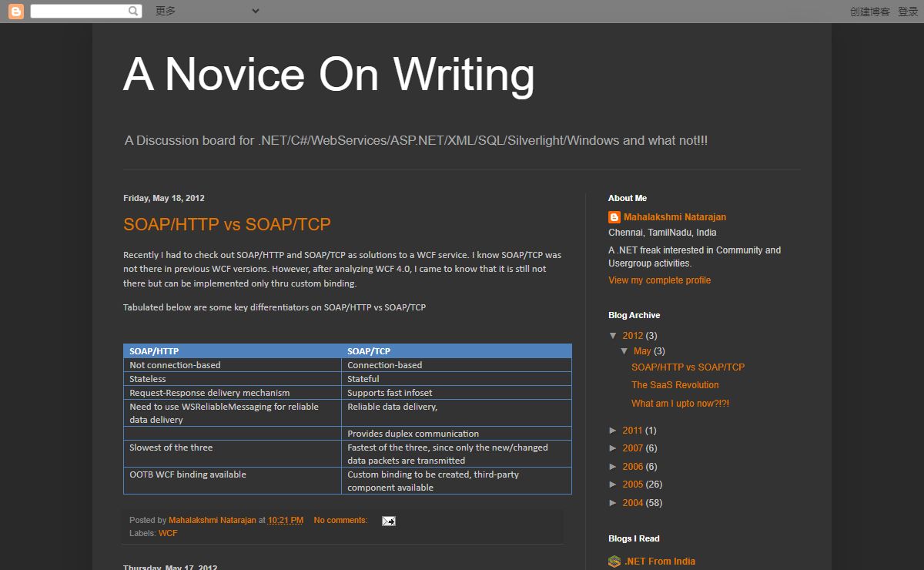Click the orange Blogger logo icon

[x=15, y=12]
